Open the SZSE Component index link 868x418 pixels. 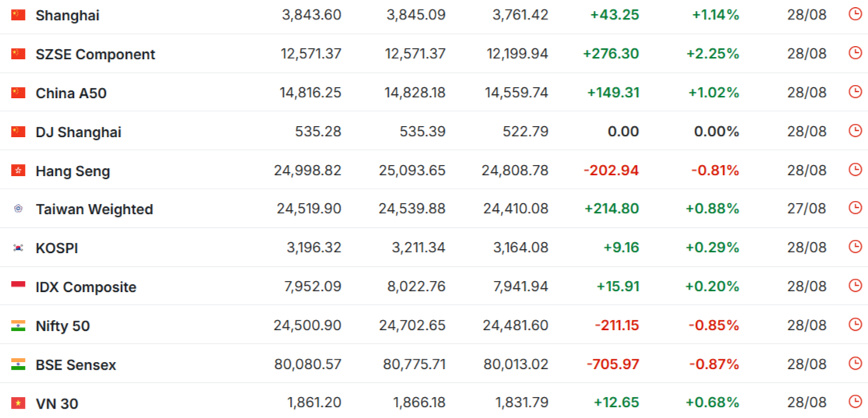(96, 54)
